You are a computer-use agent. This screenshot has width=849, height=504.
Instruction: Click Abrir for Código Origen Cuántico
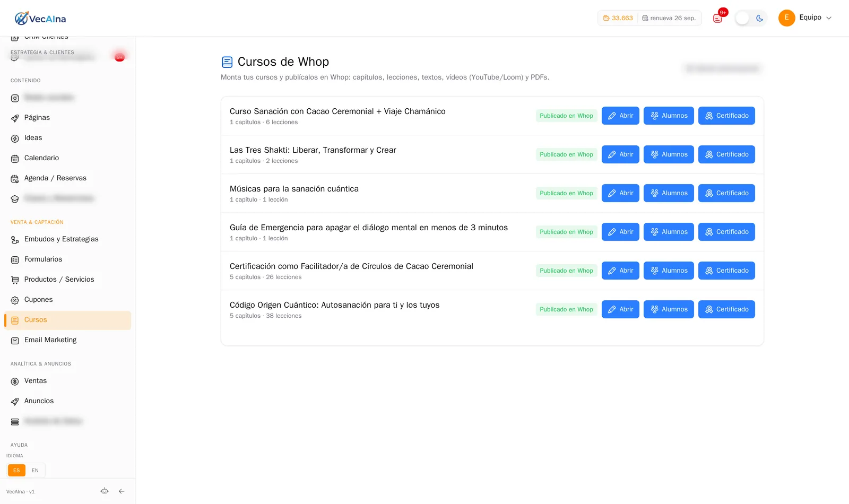[x=620, y=309]
